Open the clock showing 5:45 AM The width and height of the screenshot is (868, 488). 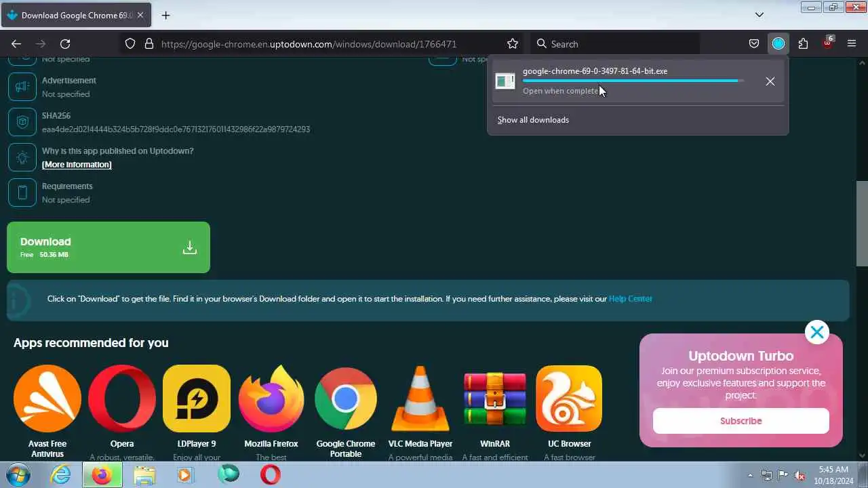(833, 474)
